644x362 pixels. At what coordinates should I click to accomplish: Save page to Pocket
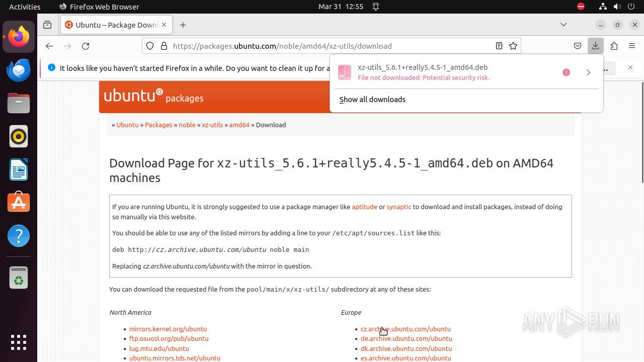click(x=578, y=46)
